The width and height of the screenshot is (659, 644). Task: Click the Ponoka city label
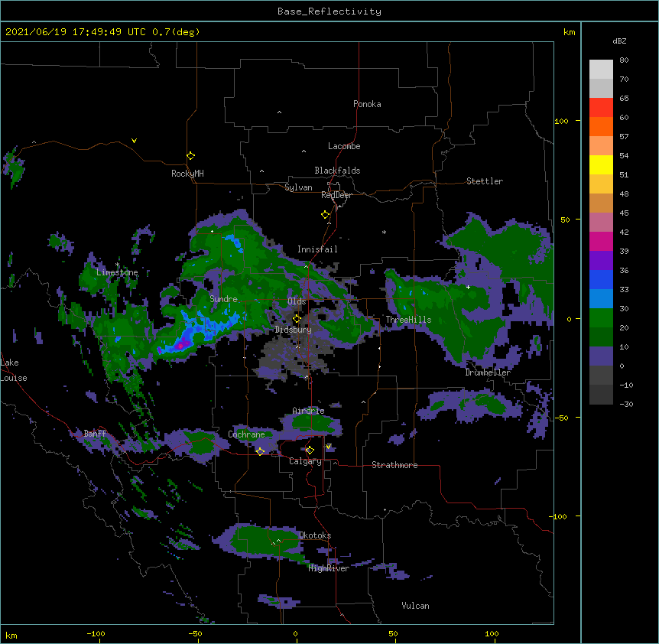pos(367,104)
